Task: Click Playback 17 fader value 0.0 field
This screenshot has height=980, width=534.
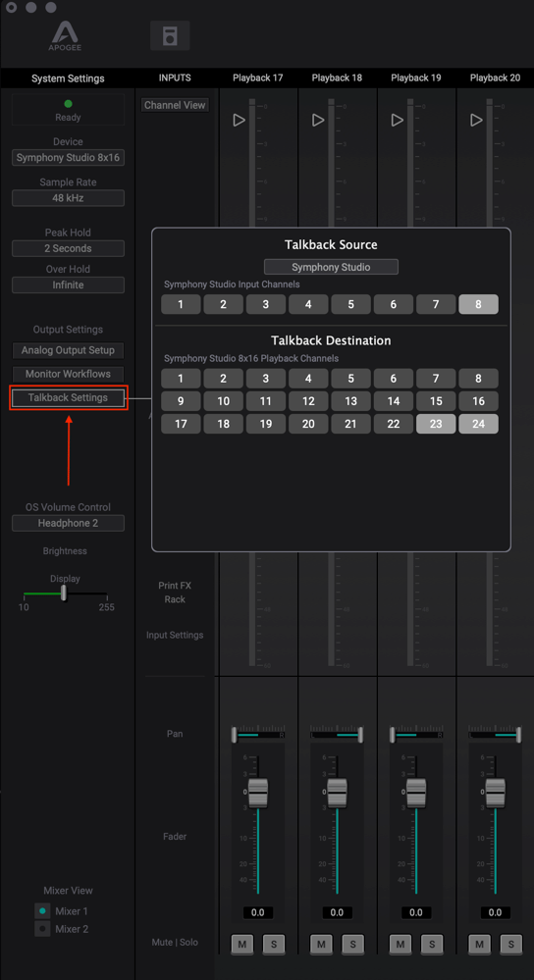Action: tap(257, 912)
